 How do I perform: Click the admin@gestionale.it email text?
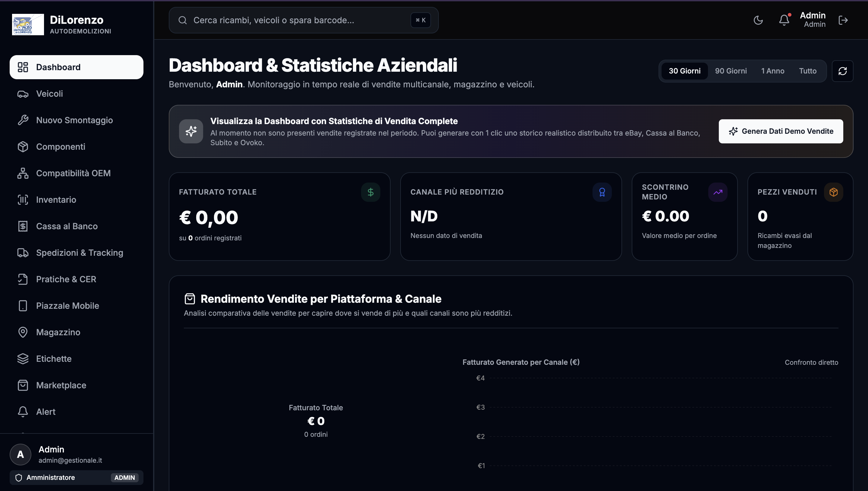coord(70,460)
